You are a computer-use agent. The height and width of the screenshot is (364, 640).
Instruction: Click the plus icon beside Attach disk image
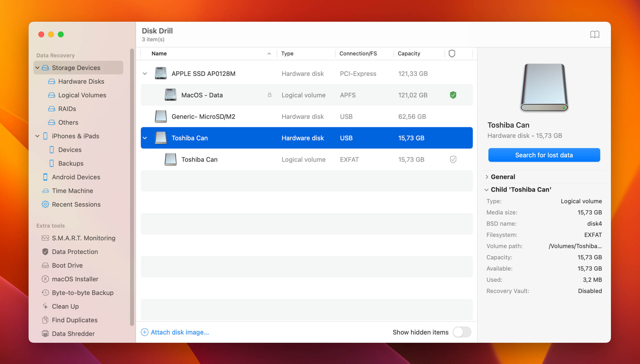pos(144,332)
